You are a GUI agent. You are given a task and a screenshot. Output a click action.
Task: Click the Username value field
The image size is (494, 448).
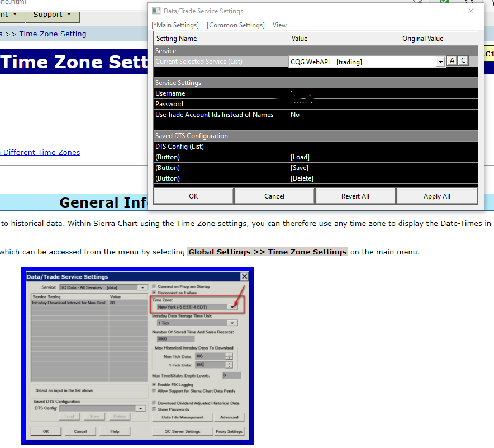(x=344, y=93)
